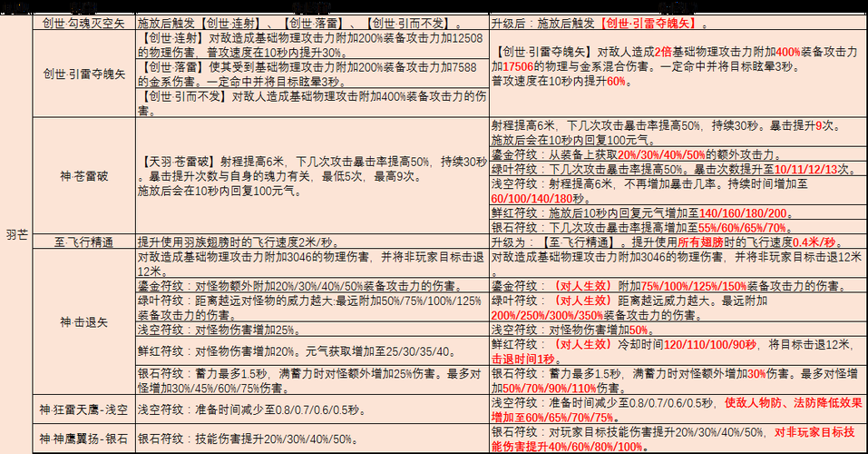This screenshot has width=868, height=454.
Task: Select the 银石符纹 cell with "55%/60%/65%/70%"
Action: [678, 227]
